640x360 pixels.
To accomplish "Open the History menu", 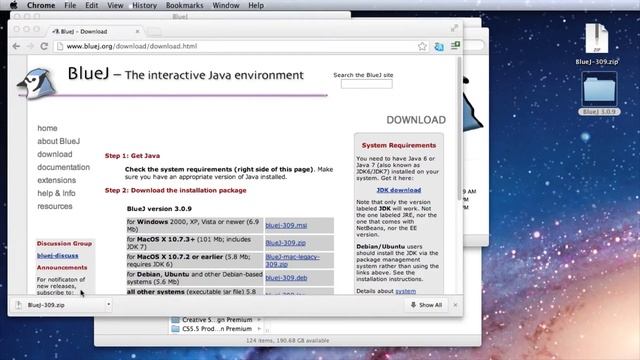I will pyautogui.click(x=144, y=5).
